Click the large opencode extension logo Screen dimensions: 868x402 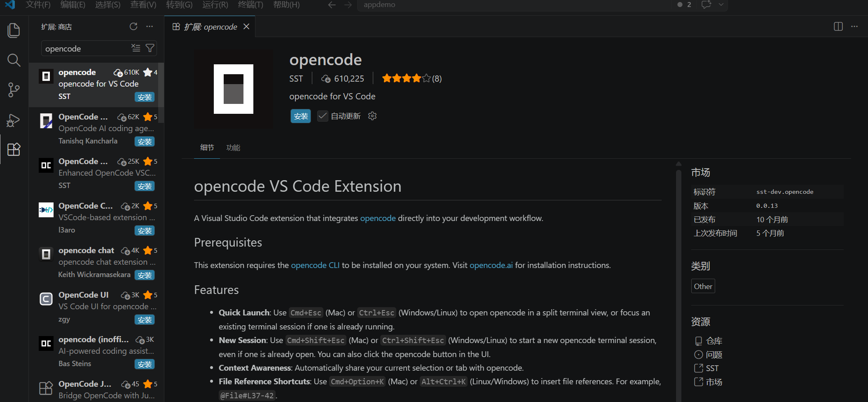[234, 89]
